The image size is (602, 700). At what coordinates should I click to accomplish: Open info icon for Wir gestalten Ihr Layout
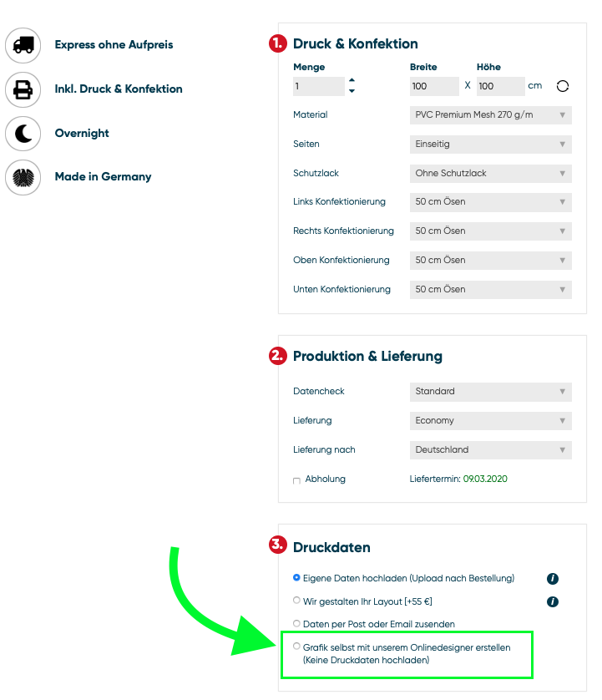pos(552,601)
